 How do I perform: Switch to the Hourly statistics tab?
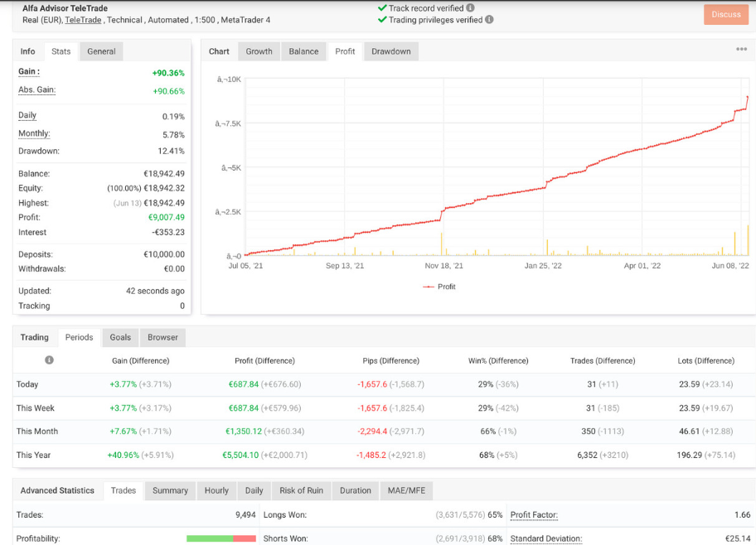[216, 490]
